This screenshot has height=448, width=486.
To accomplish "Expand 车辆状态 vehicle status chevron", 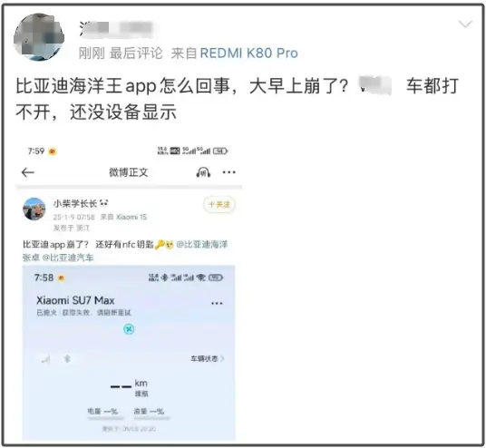I will point(207,359).
